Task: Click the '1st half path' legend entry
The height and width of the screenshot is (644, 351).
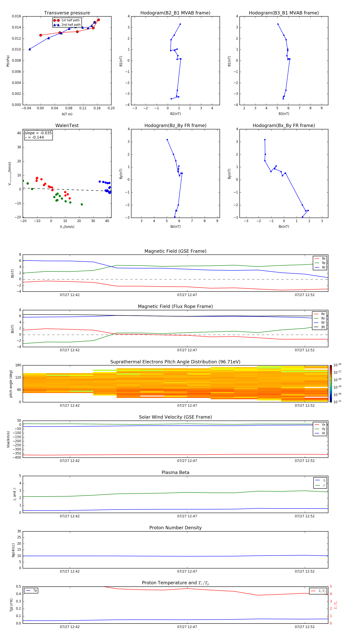Action: pyautogui.click(x=66, y=20)
